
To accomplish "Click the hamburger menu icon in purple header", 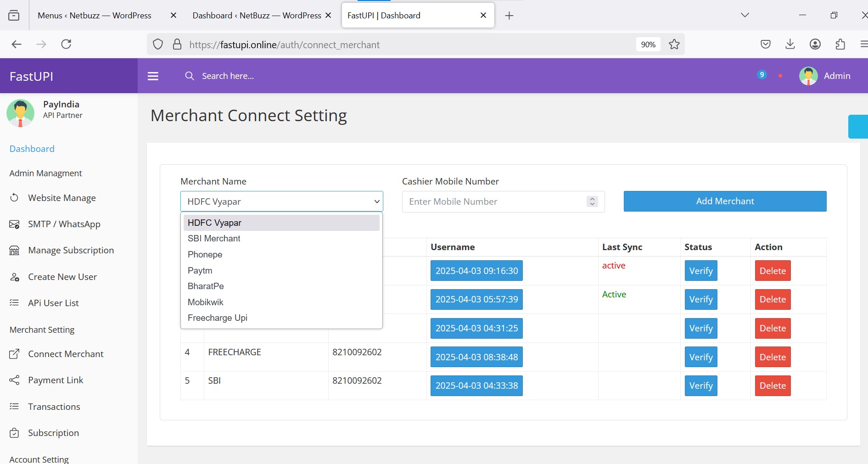I will point(153,76).
